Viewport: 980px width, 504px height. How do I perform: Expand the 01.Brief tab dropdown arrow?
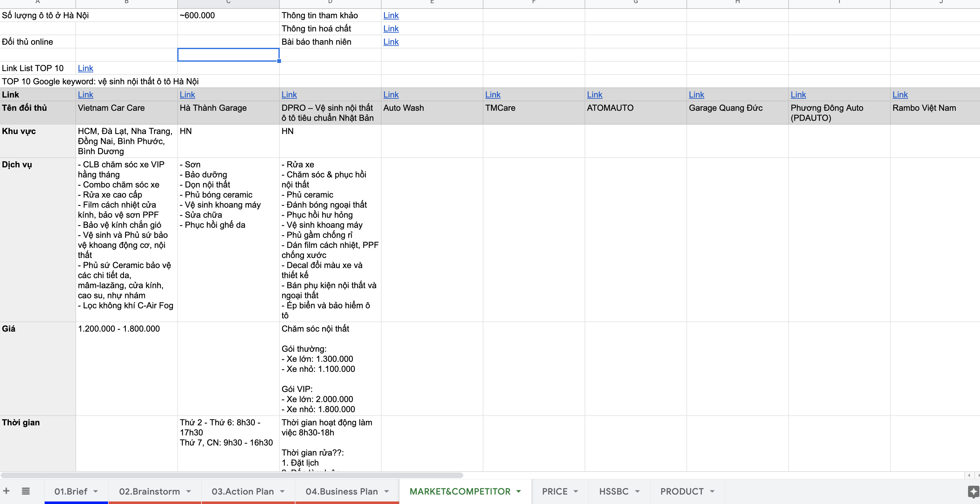pos(96,491)
